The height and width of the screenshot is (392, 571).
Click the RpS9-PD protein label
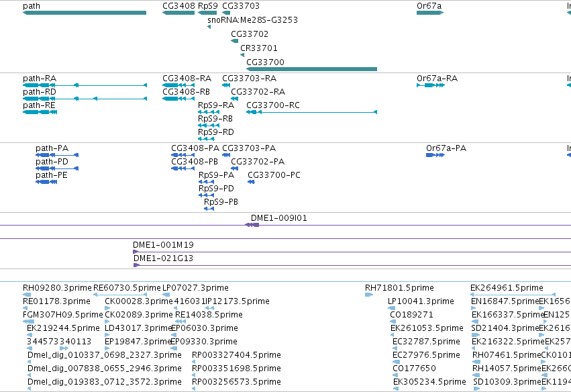coord(216,189)
